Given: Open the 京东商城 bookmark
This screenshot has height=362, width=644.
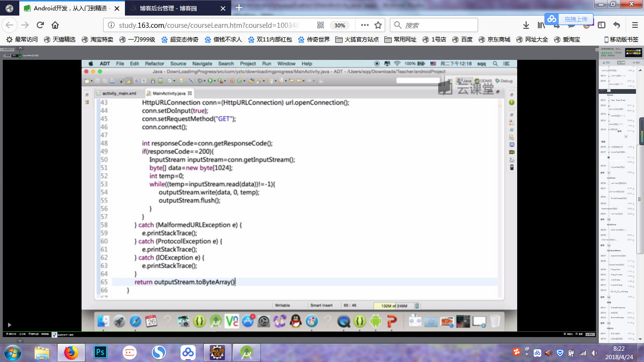Looking at the screenshot, I should tap(494, 40).
